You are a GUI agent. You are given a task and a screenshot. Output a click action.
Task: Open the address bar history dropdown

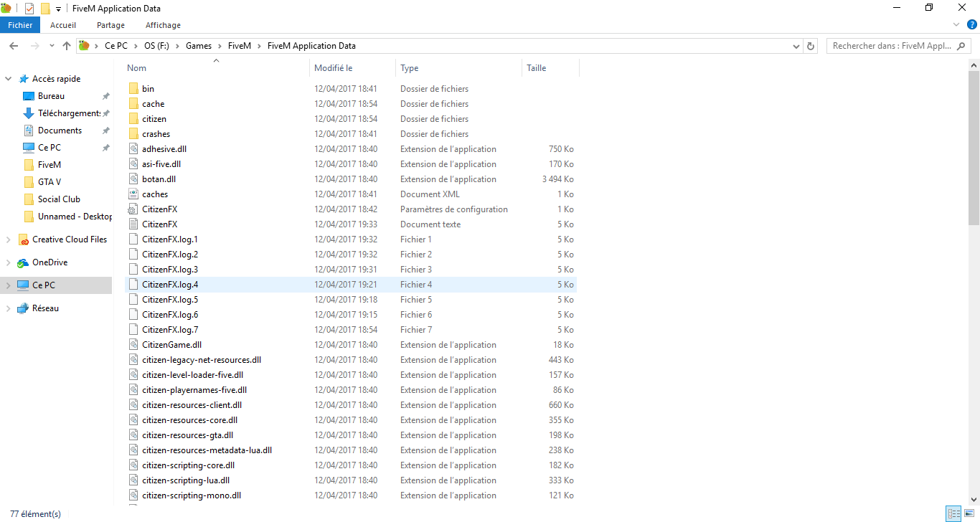click(x=796, y=46)
